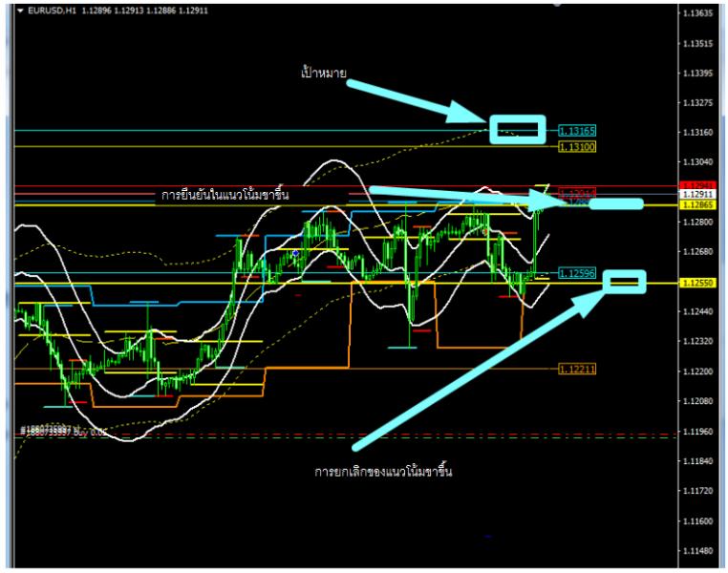Viewport: 728px width, 573px height.
Task: Click 1.11480 on the price scale
Action: (x=697, y=551)
